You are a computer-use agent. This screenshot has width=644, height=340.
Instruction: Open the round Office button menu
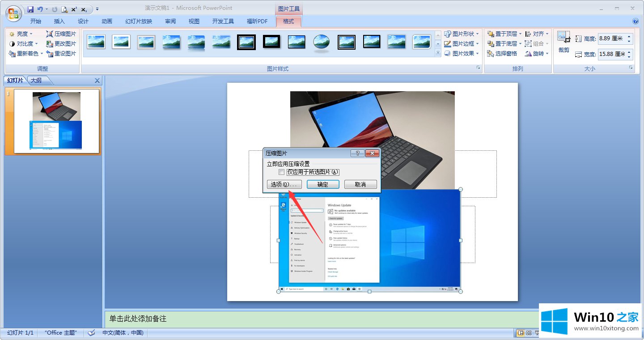coord(13,13)
